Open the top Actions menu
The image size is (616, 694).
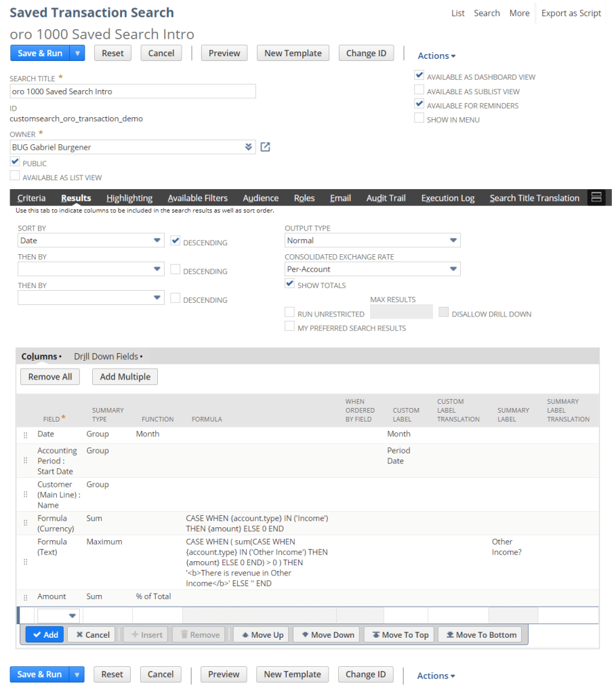(436, 56)
